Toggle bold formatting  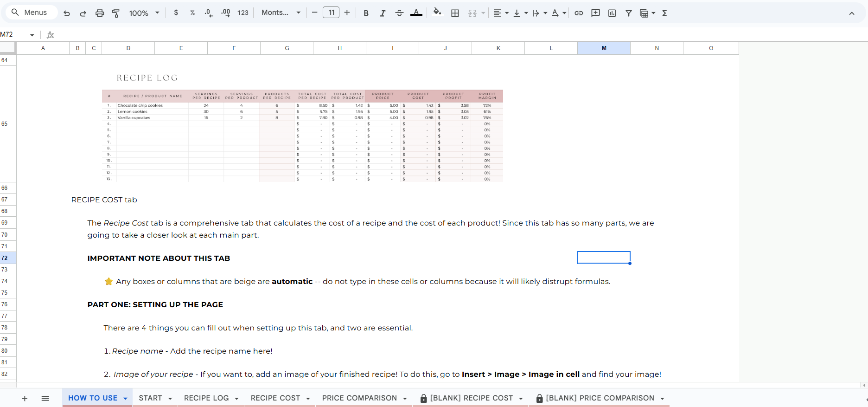[x=366, y=13]
